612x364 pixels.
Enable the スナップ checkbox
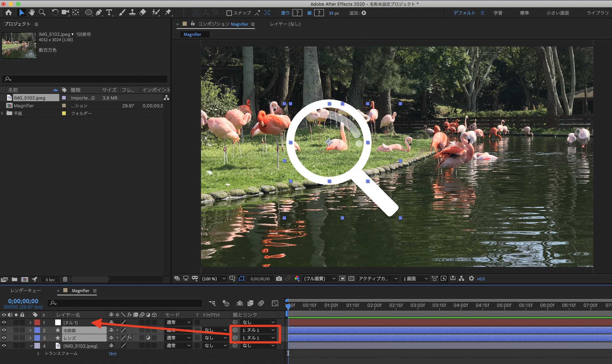(x=229, y=13)
